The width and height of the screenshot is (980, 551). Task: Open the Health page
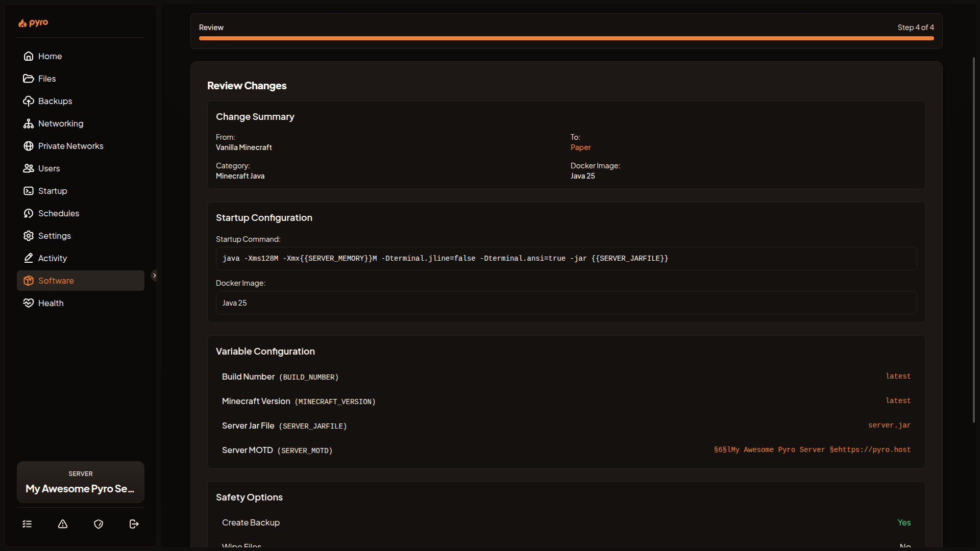81,303
